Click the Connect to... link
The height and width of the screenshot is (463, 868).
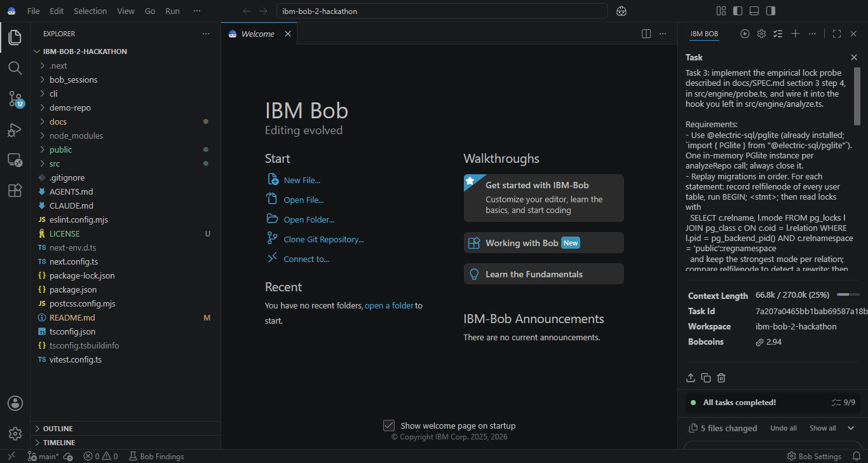(x=306, y=259)
